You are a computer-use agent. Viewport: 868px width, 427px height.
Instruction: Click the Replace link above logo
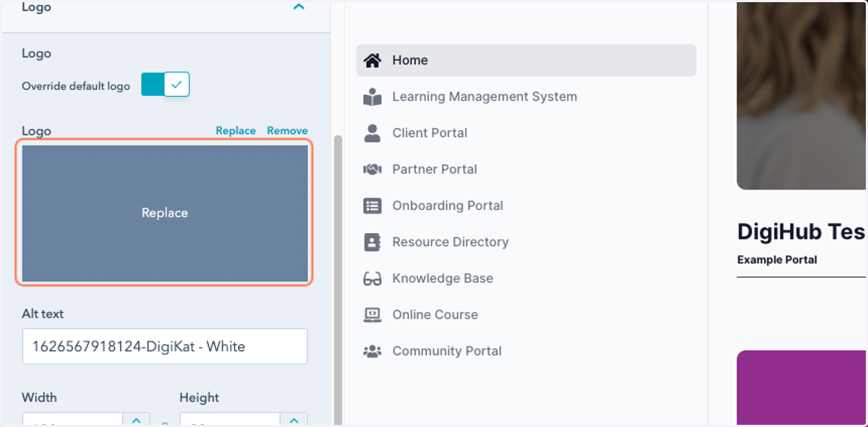pyautogui.click(x=236, y=131)
